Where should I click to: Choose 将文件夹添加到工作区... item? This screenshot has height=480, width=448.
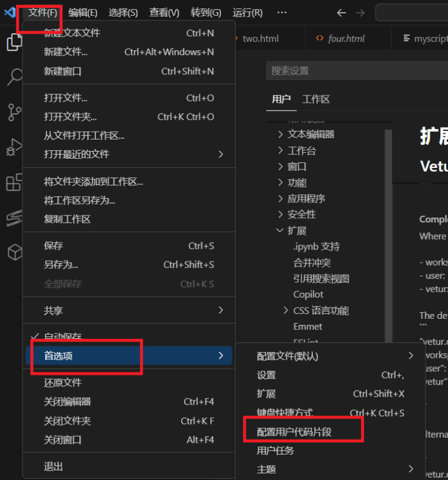[x=129, y=182]
